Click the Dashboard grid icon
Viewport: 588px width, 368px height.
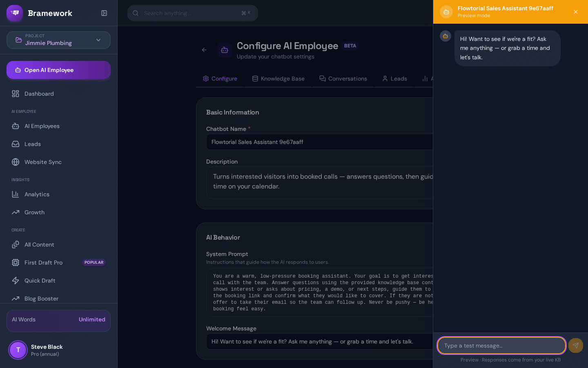pos(16,94)
